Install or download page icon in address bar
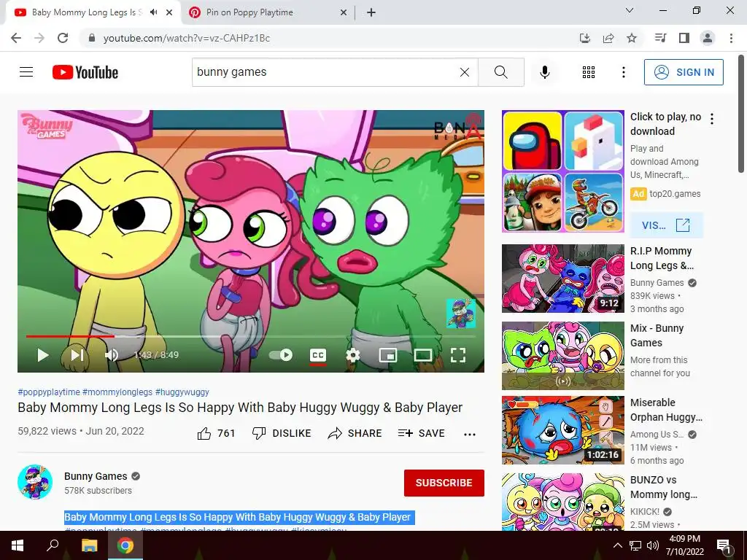Image resolution: width=747 pixels, height=560 pixels. [x=584, y=38]
